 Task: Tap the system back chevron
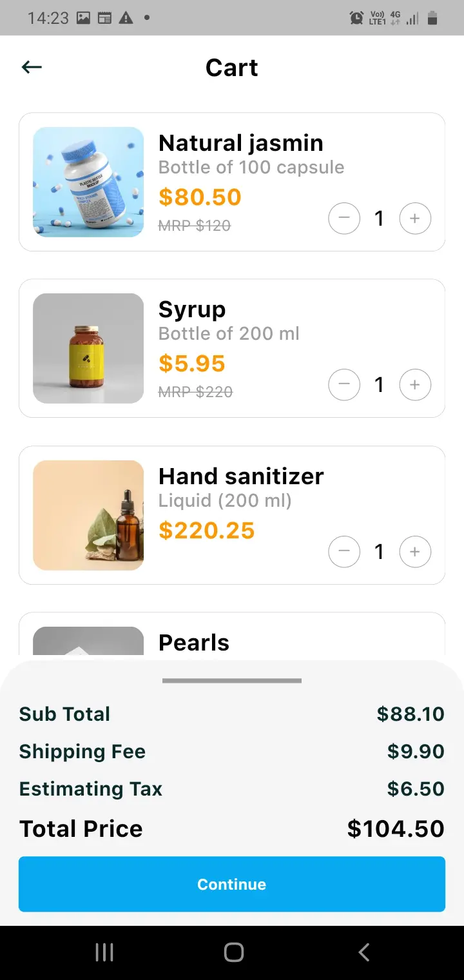[x=364, y=952]
